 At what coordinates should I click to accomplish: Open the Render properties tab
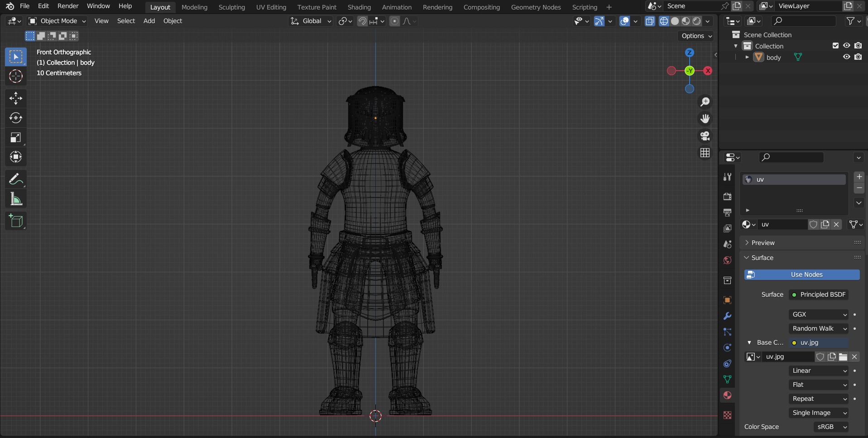point(727,197)
